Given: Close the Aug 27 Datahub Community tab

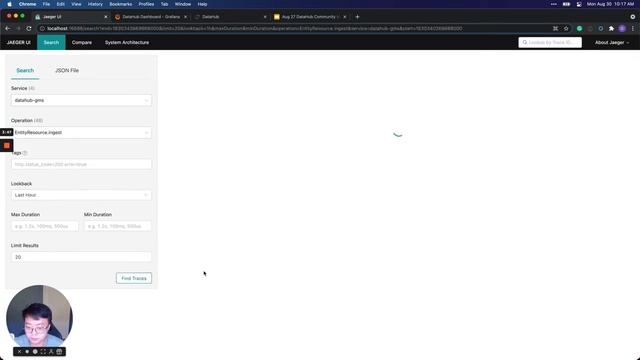Looking at the screenshot, I should pyautogui.click(x=344, y=17).
